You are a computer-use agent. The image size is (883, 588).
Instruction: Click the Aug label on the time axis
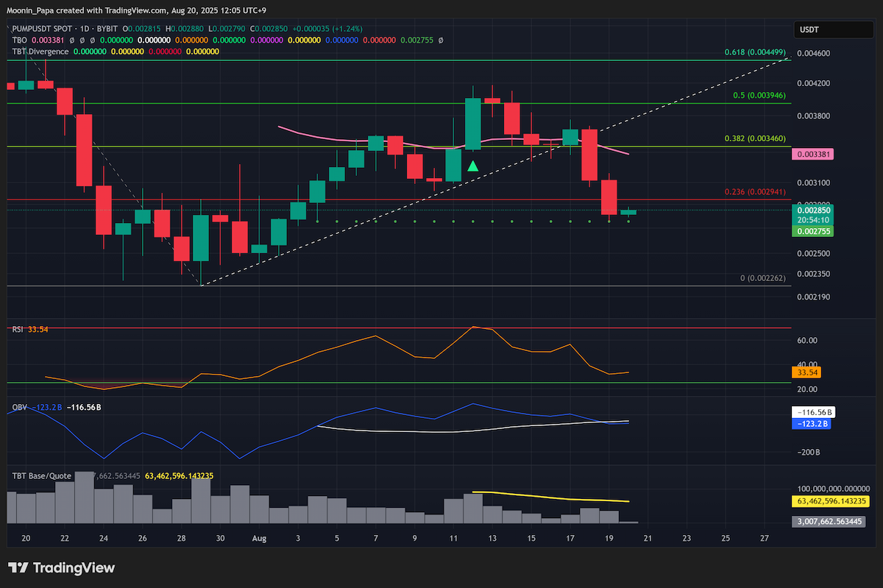click(x=260, y=539)
